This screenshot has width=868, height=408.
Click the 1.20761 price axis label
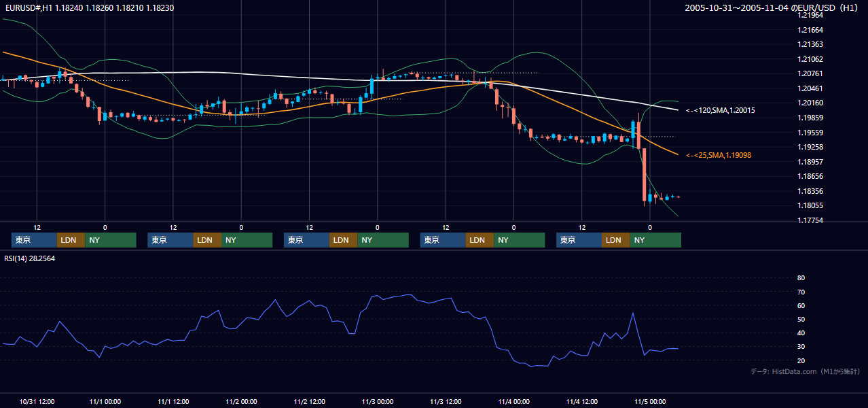pyautogui.click(x=810, y=74)
